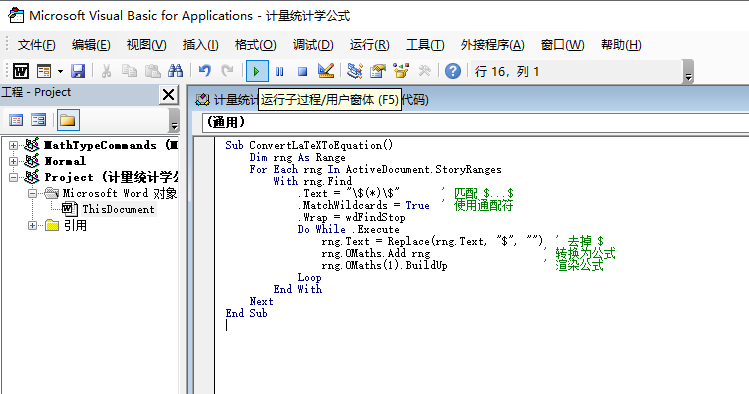Open the 窗口(W) menu
The height and width of the screenshot is (394, 749).
pyautogui.click(x=562, y=45)
